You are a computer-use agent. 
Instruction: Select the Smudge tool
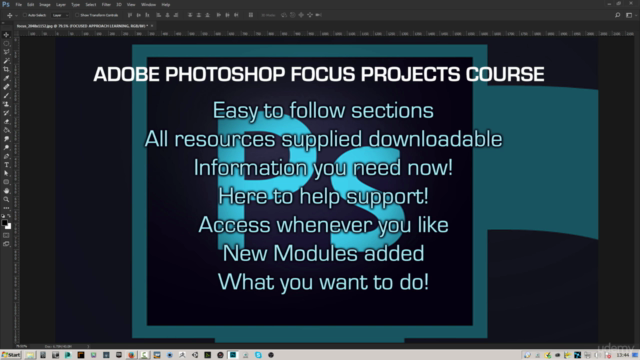click(x=6, y=139)
